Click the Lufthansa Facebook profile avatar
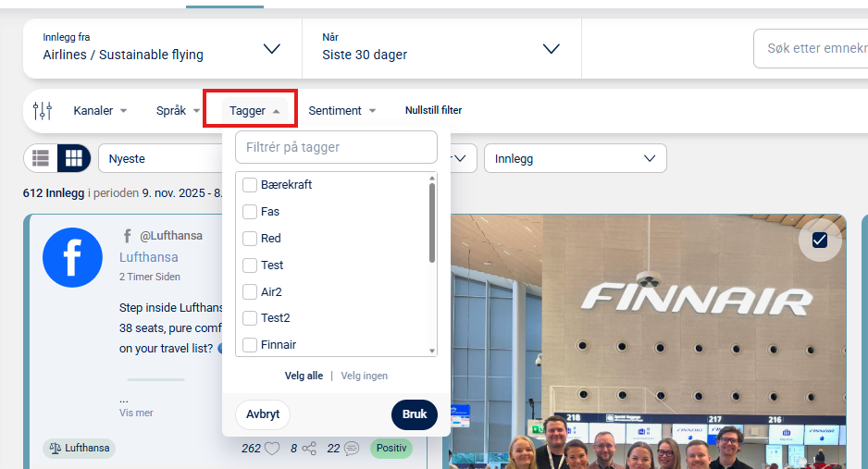Viewport: 868px width, 469px height. (72, 257)
